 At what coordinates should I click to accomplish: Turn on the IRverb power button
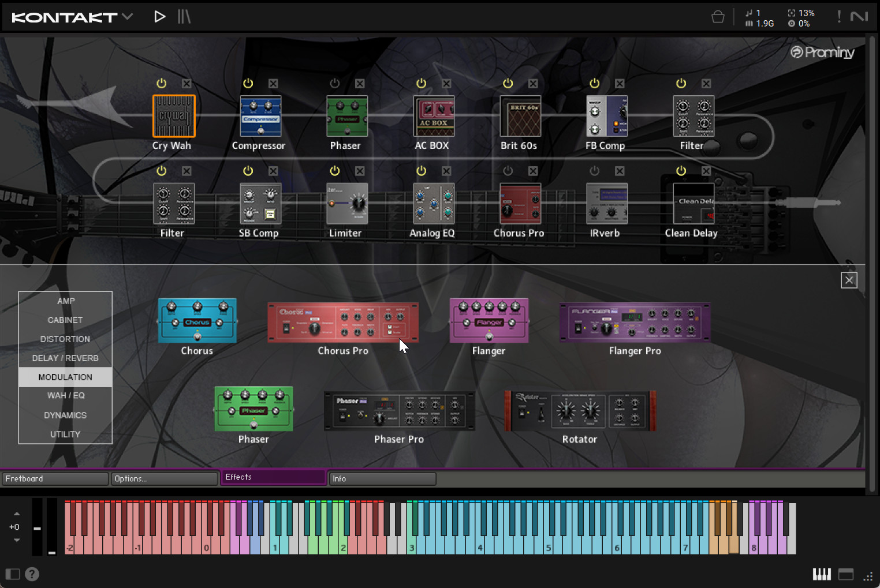click(x=595, y=171)
